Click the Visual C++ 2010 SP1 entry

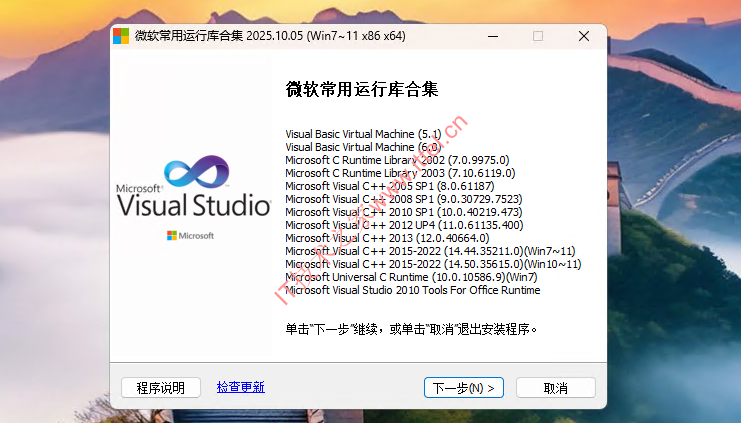[x=403, y=212]
